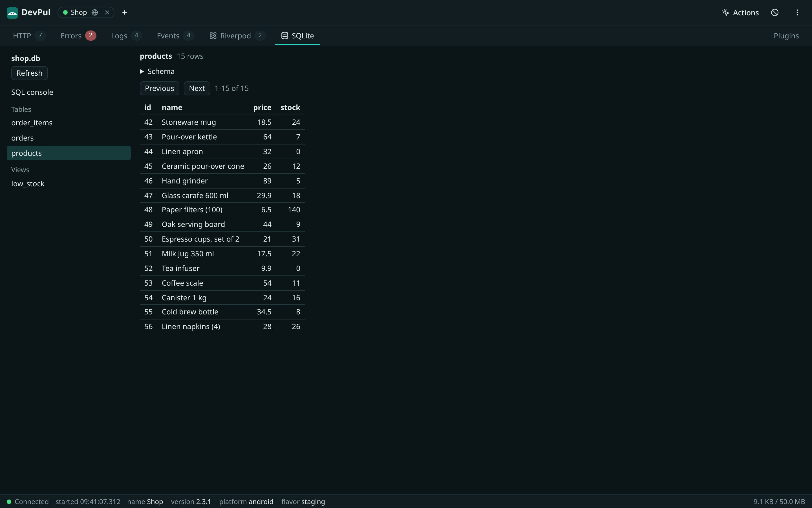
Task: Open the low_stock view
Action: click(69, 183)
